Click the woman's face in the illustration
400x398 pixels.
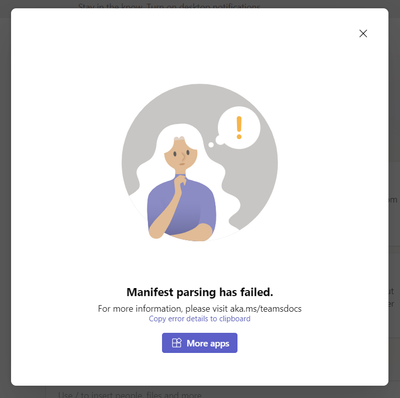(181, 155)
